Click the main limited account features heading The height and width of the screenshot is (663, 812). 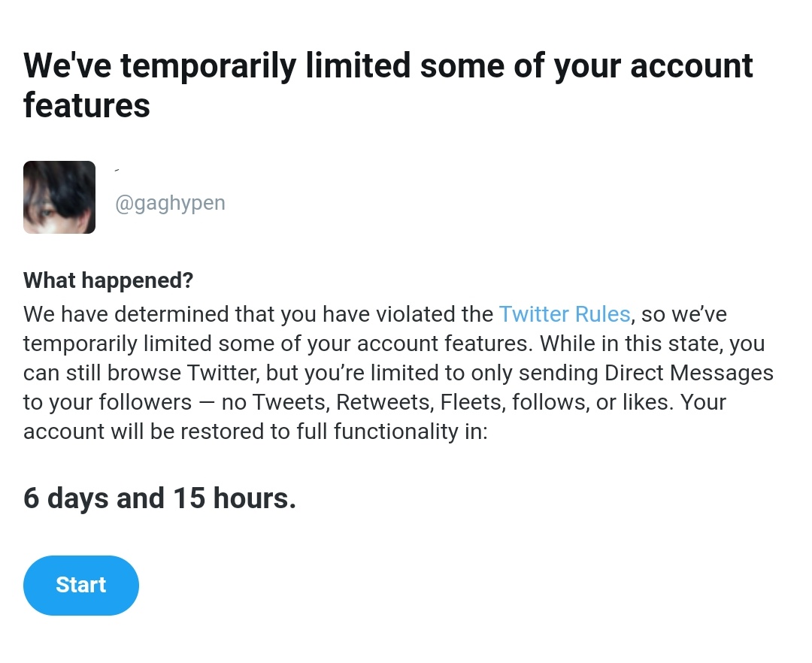(388, 86)
